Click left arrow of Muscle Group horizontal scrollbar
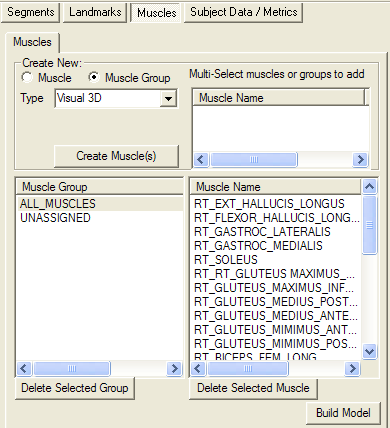This screenshot has width=390, height=428. pyautogui.click(x=24, y=368)
